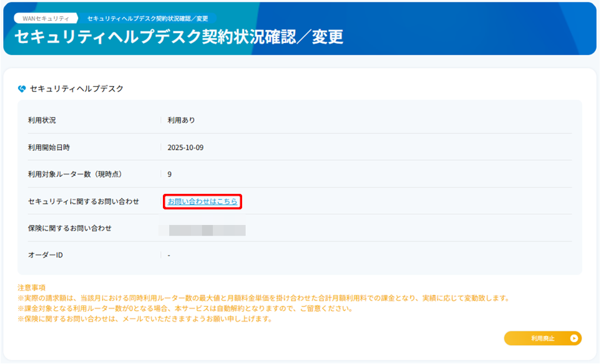
Task: Click the 利用開始日時 row label
Action: coord(49,148)
